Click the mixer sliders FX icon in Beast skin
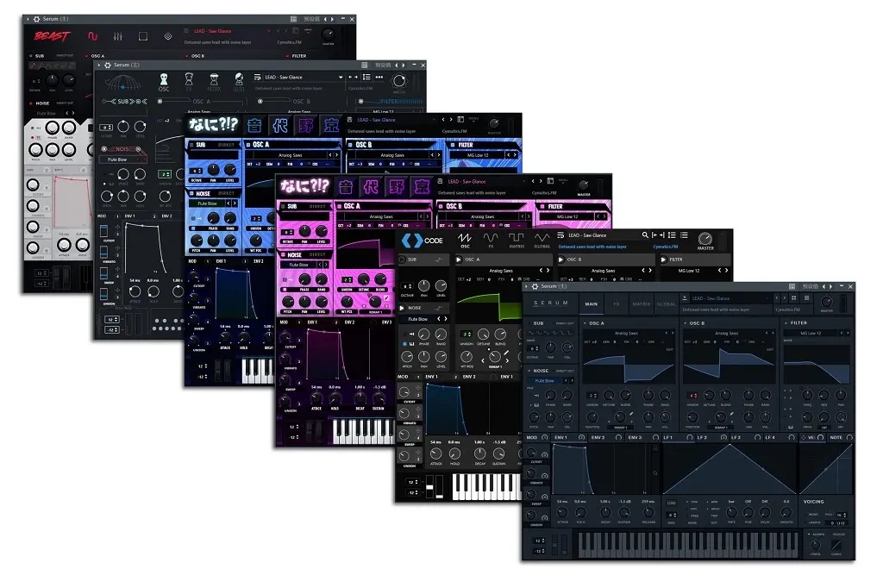The height and width of the screenshot is (588, 883). (117, 36)
